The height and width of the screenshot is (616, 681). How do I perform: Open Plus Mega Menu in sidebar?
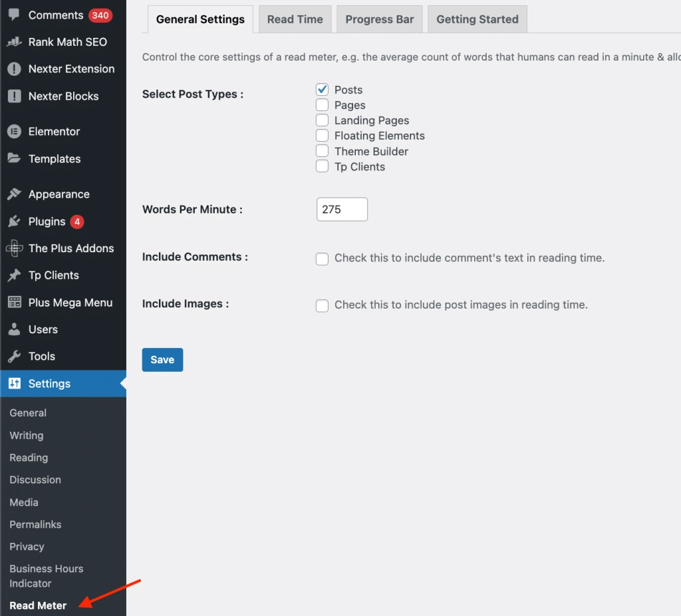[70, 303]
